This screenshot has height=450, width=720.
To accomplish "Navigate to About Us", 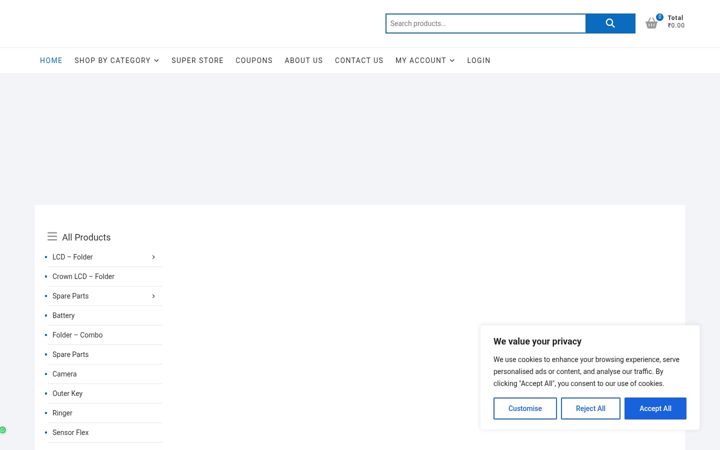I will coord(304,60).
